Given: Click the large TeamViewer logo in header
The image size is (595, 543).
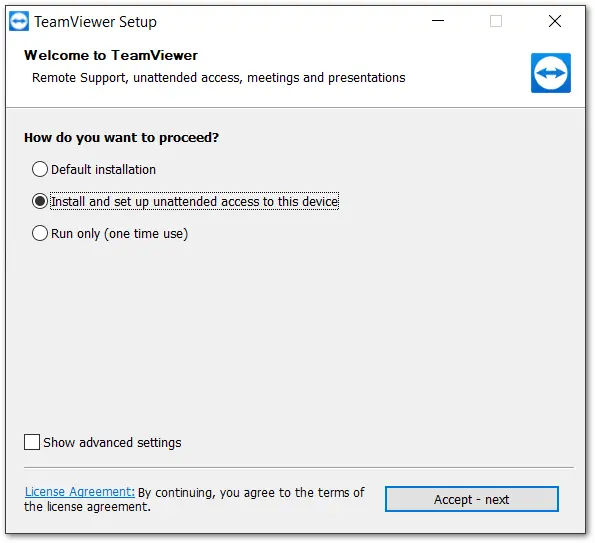Looking at the screenshot, I should [x=551, y=73].
